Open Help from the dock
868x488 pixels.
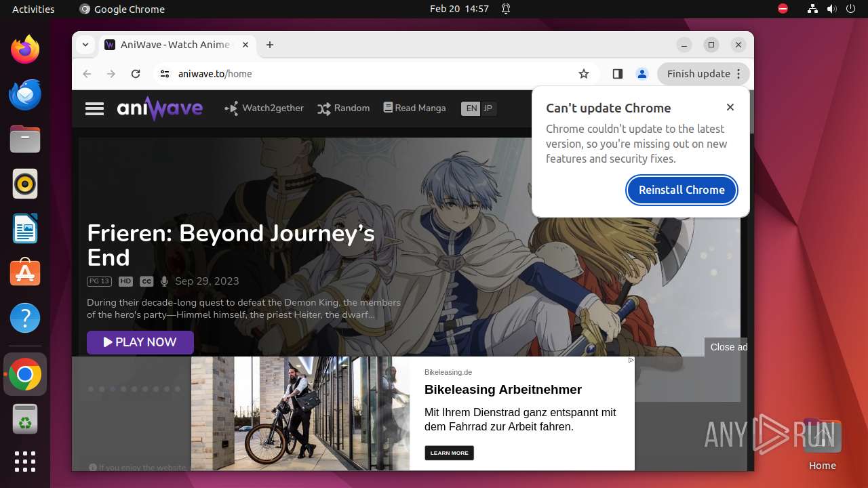(25, 318)
